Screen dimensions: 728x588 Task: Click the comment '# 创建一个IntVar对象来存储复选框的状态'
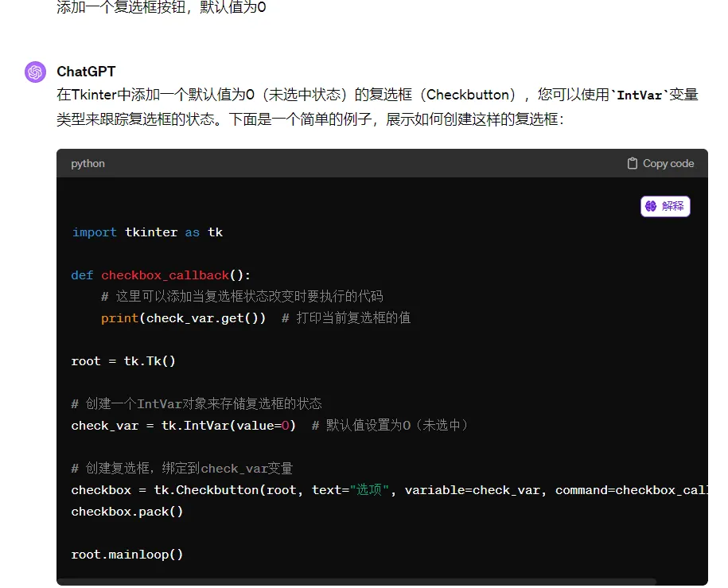point(197,403)
